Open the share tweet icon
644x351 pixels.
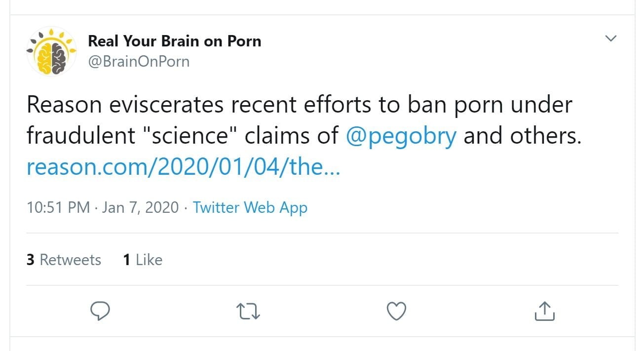click(544, 311)
